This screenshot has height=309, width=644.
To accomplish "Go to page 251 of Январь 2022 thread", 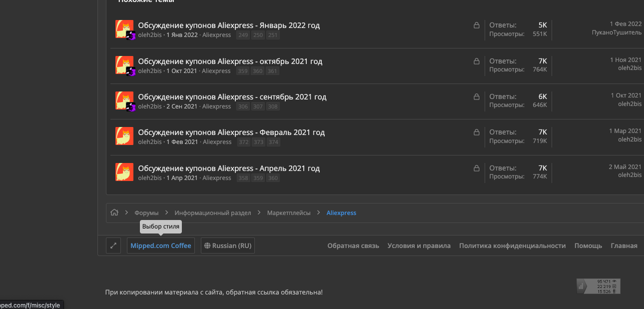I will [x=272, y=35].
